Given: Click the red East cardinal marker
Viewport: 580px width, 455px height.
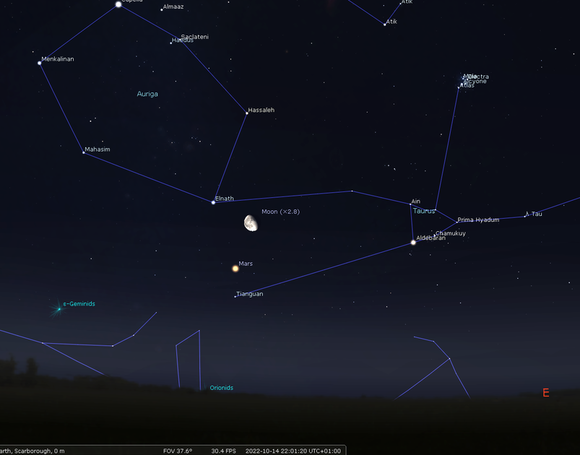Looking at the screenshot, I should pos(546,393).
